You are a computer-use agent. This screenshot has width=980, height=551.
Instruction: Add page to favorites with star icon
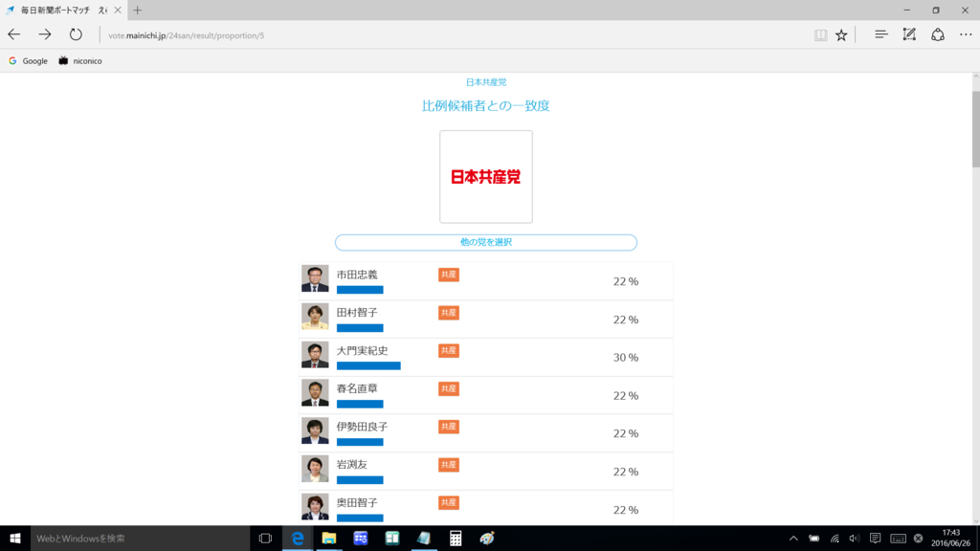tap(841, 35)
